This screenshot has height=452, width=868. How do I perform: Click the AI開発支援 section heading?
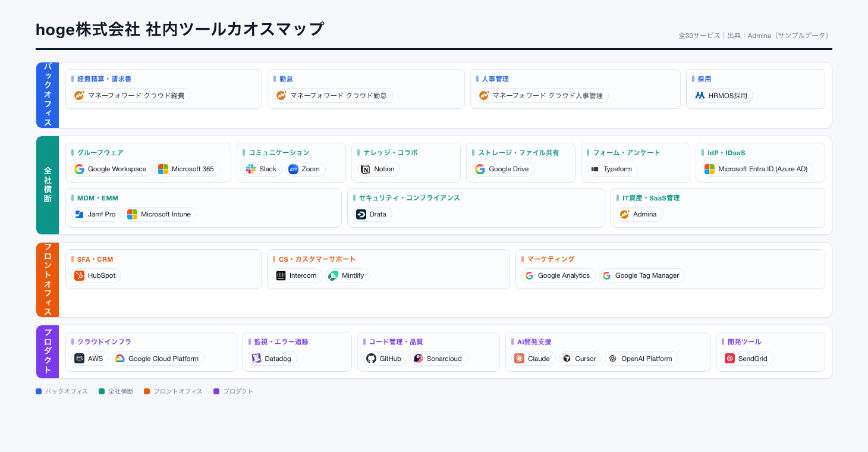(534, 342)
